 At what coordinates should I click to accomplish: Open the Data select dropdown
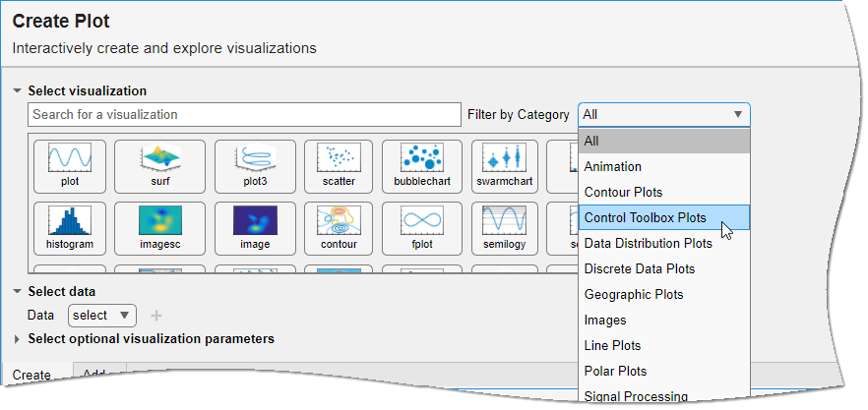(101, 316)
